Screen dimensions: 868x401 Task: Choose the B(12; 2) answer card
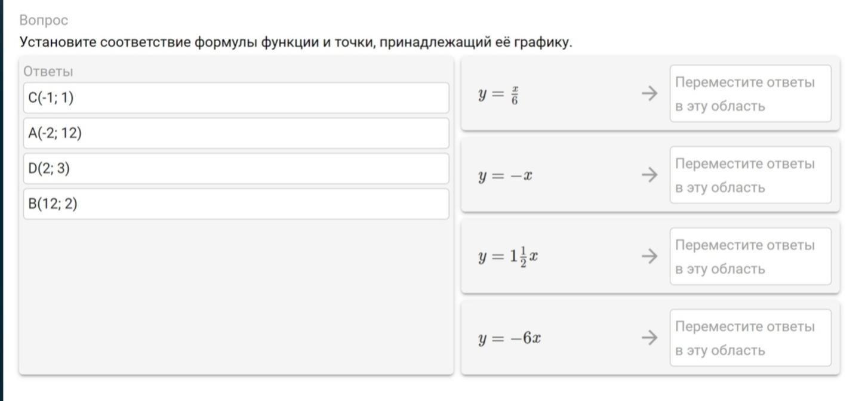click(236, 204)
